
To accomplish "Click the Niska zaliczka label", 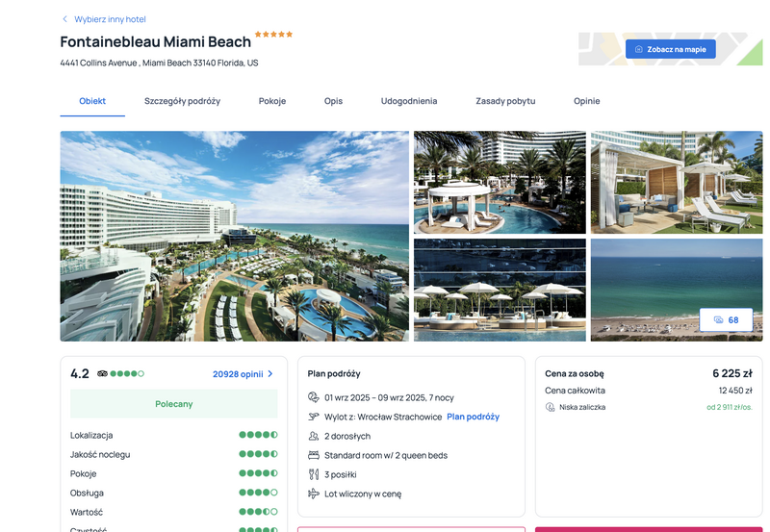I will [x=582, y=407].
